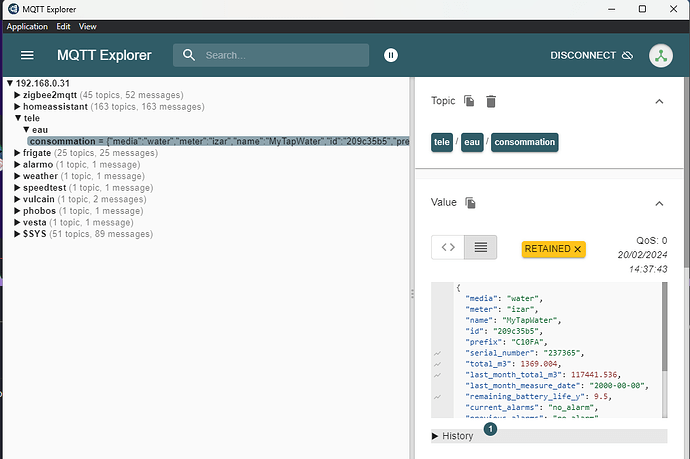Viewport: 690px width, 459px height.
Task: Expand the frigate topic
Action: point(17,153)
